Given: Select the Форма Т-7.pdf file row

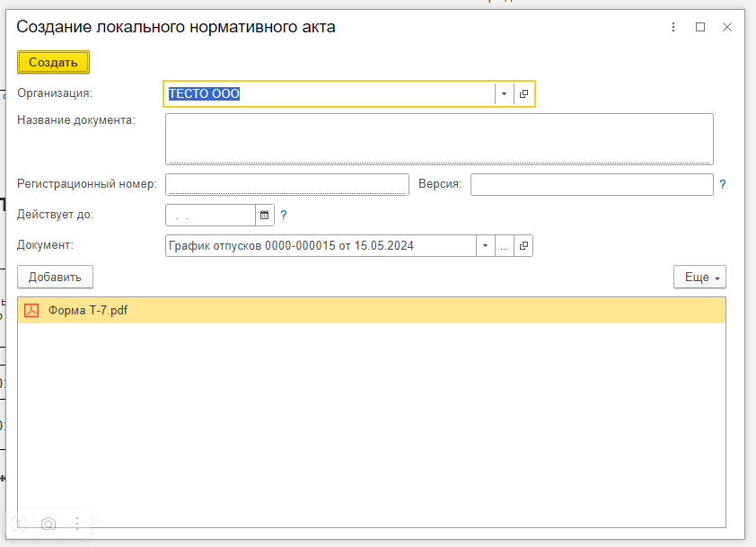Looking at the screenshot, I should coord(371,310).
